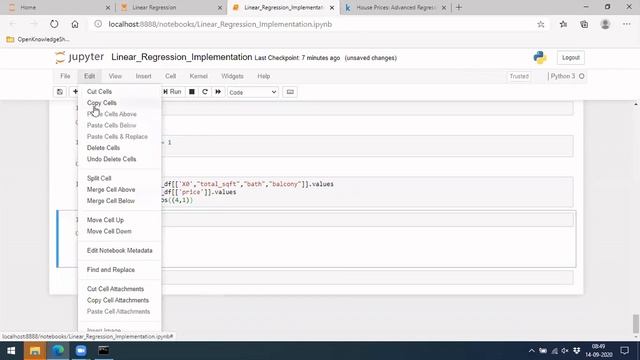Viewport: 640px width, 360px height.
Task: Open the notification center icon
Action: pyautogui.click(x=624, y=351)
